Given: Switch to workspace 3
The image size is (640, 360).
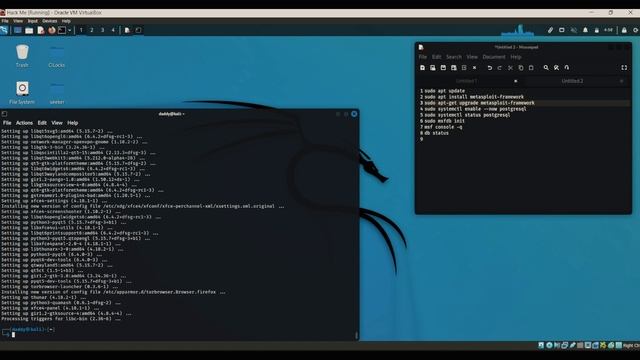Looking at the screenshot, I should [102, 30].
